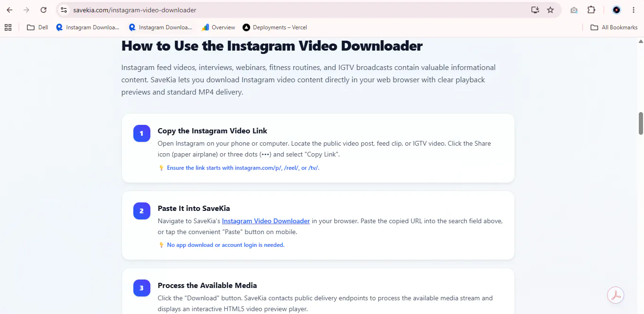The height and width of the screenshot is (314, 644).
Task: Click tip 'No app download or account login is needed.'
Action: [x=226, y=245]
